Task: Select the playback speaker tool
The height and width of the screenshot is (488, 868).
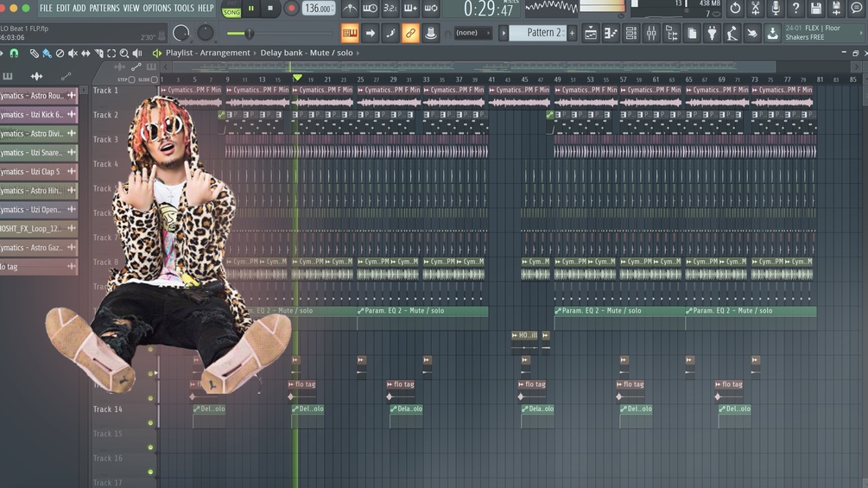Action: point(137,53)
